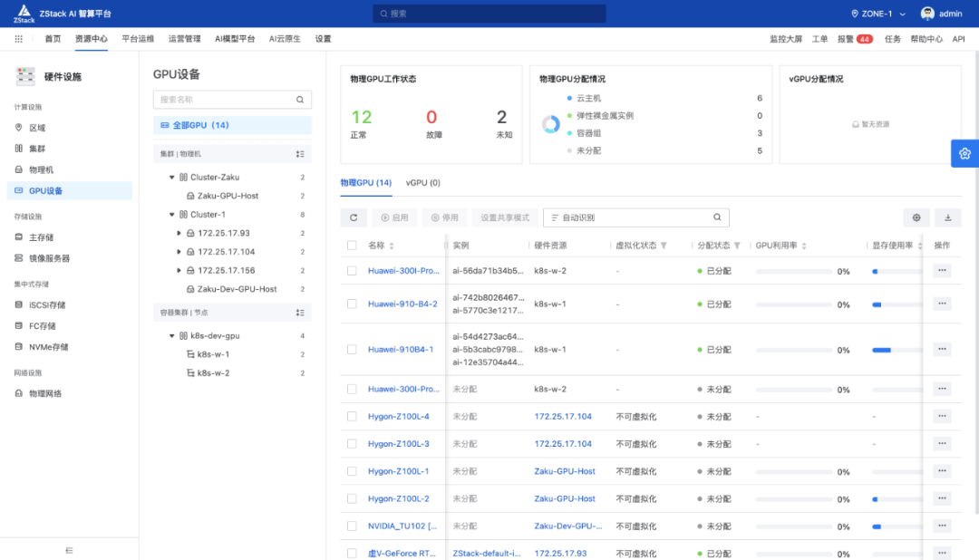Collapse the left sidebar with bottom icon
979x560 pixels.
pos(69,550)
